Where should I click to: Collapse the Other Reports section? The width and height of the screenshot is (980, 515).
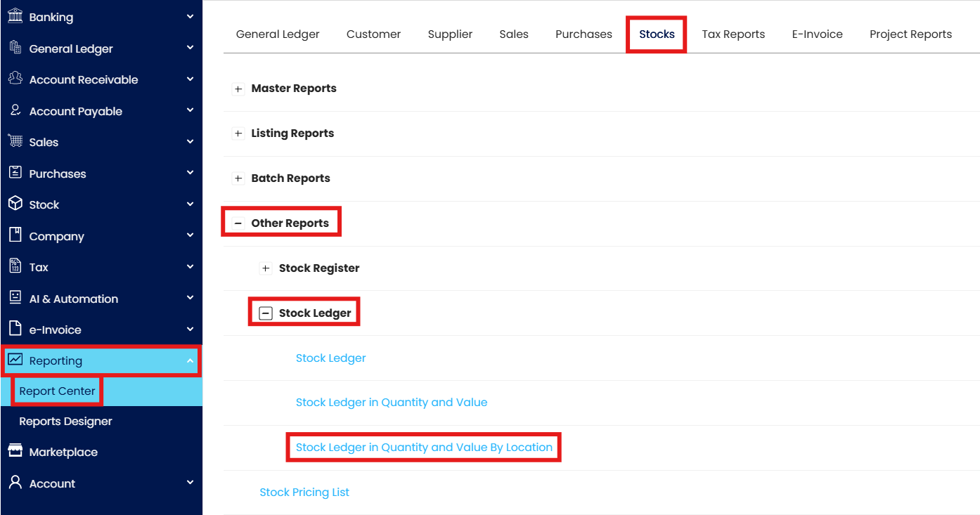pos(238,223)
